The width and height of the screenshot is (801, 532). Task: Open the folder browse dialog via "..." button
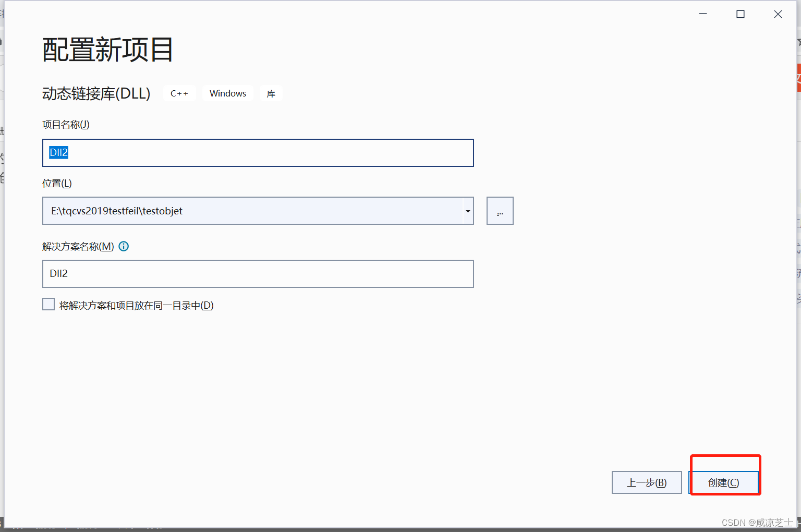pyautogui.click(x=500, y=211)
